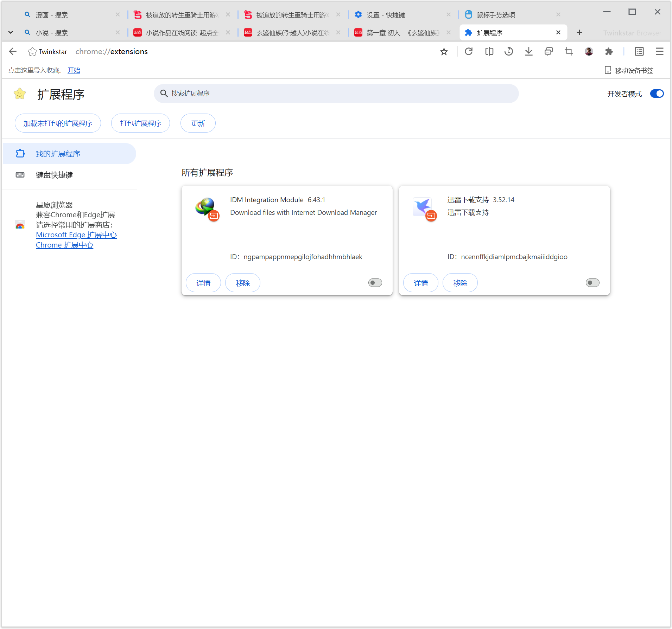Viewport: 672px width, 629px height.
Task: Activate the screenshot crop tool
Action: pyautogui.click(x=569, y=52)
